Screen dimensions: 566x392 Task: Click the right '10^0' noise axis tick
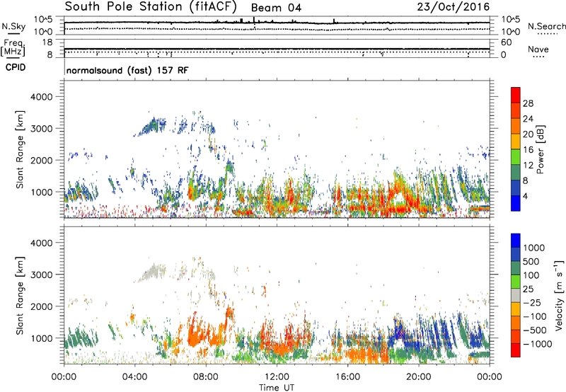point(511,32)
